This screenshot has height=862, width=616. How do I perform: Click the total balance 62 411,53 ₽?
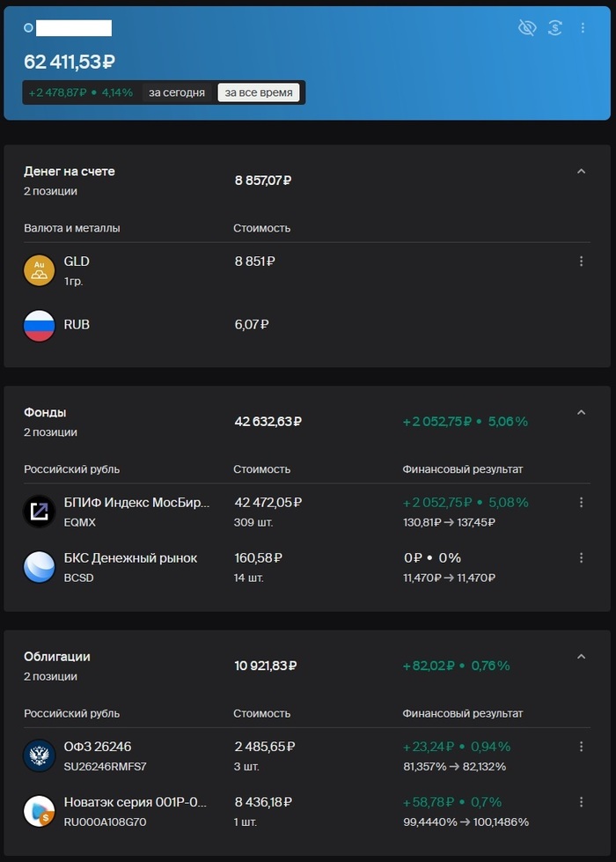click(70, 62)
